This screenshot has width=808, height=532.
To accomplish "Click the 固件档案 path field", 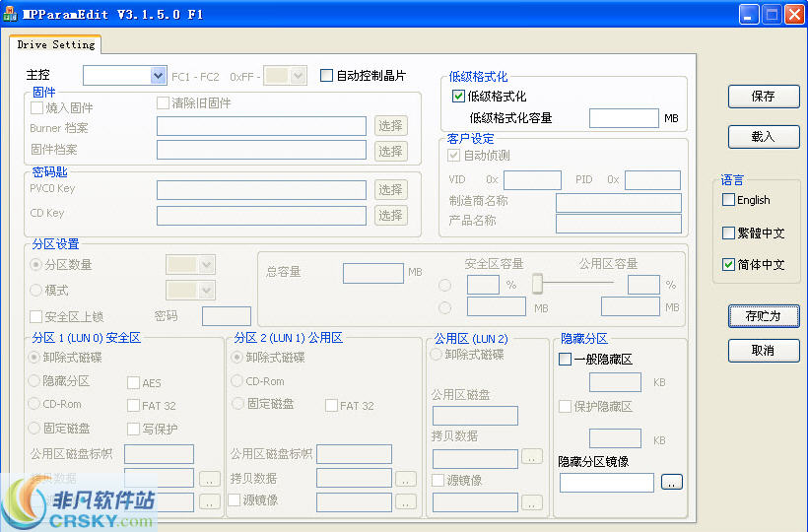I will pyautogui.click(x=261, y=150).
